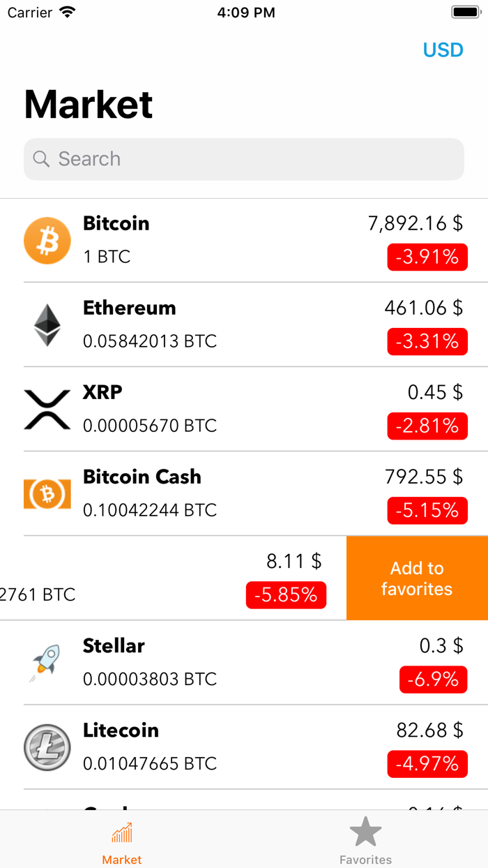Select the Market tab
The height and width of the screenshot is (868, 488).
pos(121,839)
